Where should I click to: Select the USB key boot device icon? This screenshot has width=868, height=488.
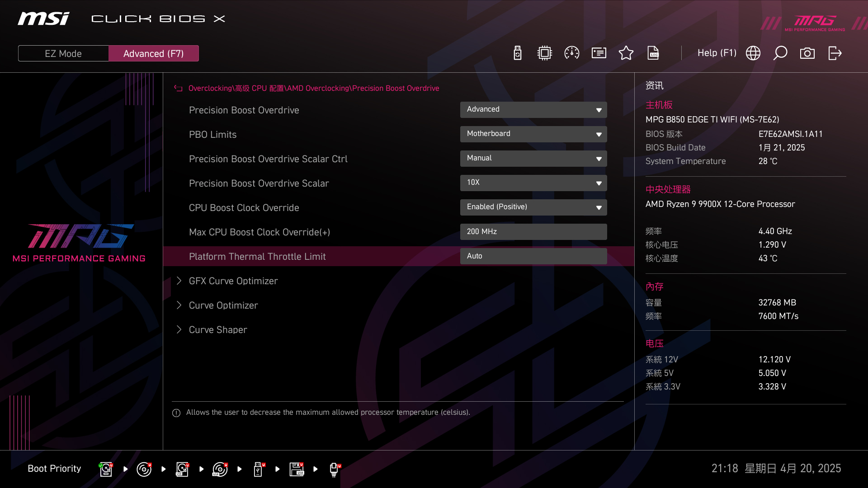(259, 469)
